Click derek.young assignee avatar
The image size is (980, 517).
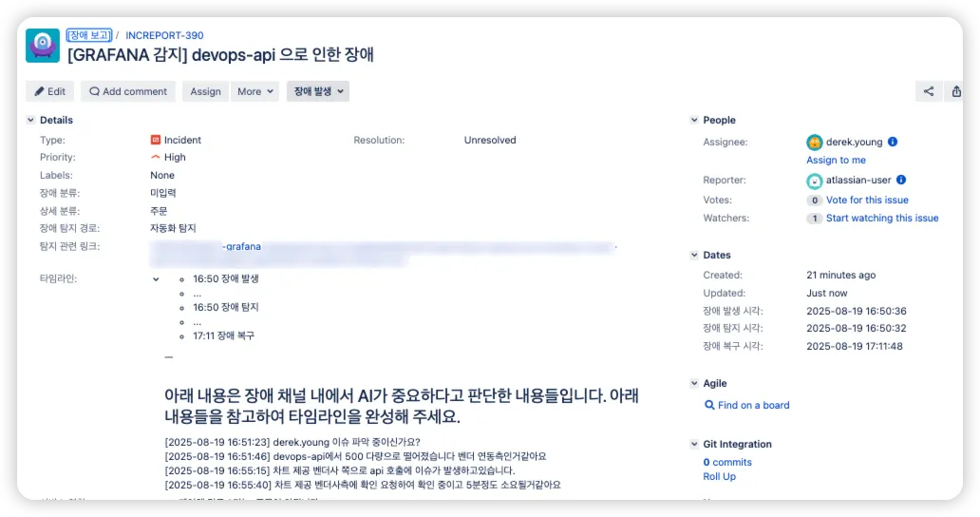pyautogui.click(x=815, y=143)
